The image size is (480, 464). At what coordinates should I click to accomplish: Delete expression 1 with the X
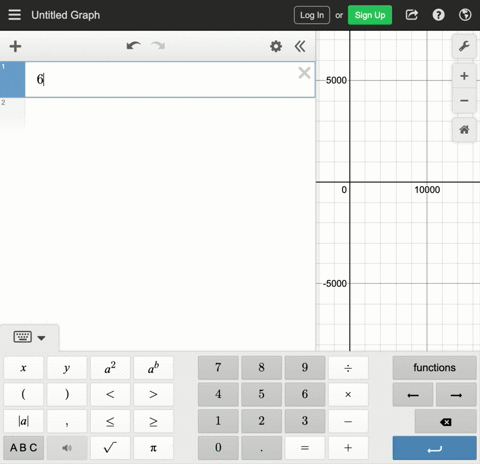pyautogui.click(x=304, y=73)
